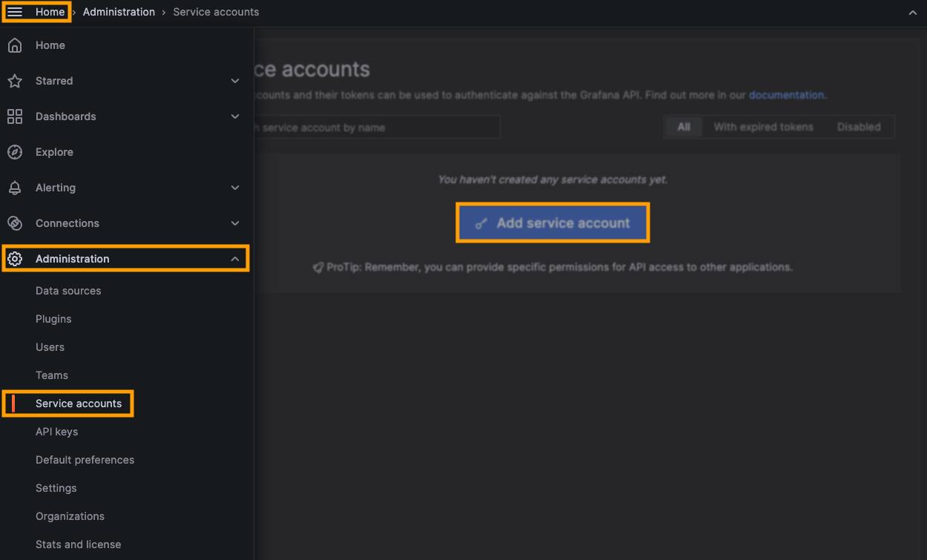Image resolution: width=927 pixels, height=560 pixels.
Task: Collapse the Administration section chevron
Action: tap(235, 259)
